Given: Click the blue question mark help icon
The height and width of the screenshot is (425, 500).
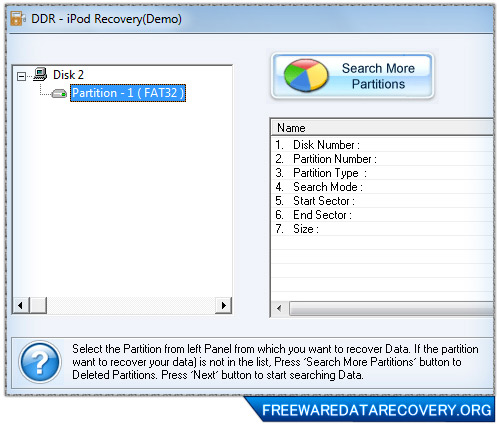Looking at the screenshot, I should coord(40,362).
